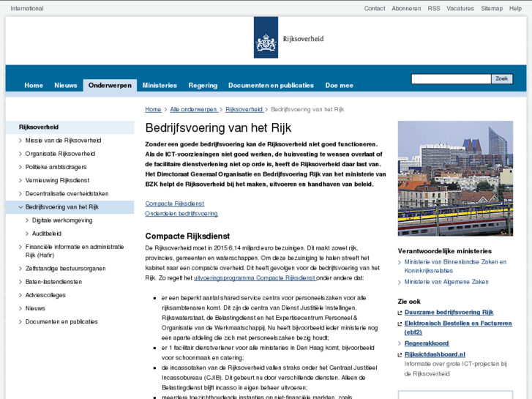Open the Nieuws navigation tab
532x399 pixels.
pos(66,85)
